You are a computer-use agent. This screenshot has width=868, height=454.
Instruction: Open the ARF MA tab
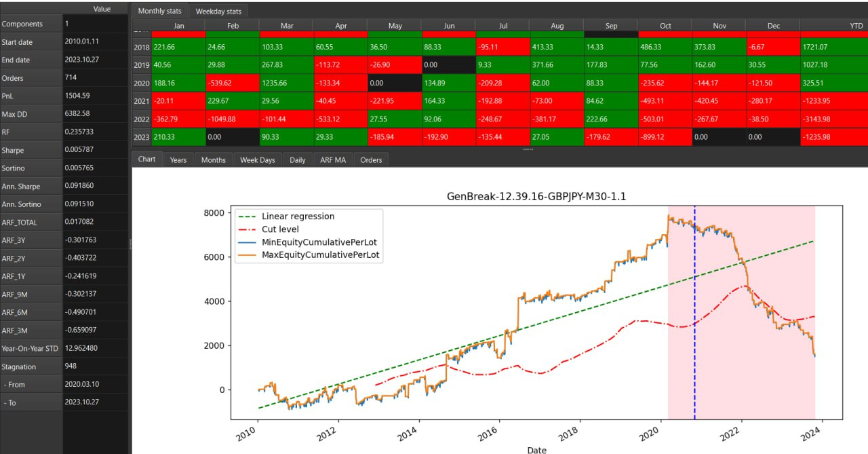(332, 159)
